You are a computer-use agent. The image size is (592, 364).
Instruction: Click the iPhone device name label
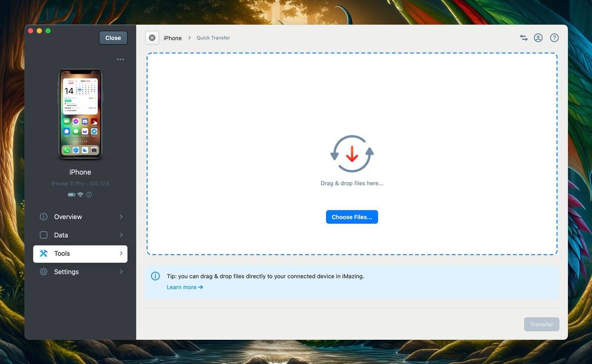pyautogui.click(x=80, y=172)
